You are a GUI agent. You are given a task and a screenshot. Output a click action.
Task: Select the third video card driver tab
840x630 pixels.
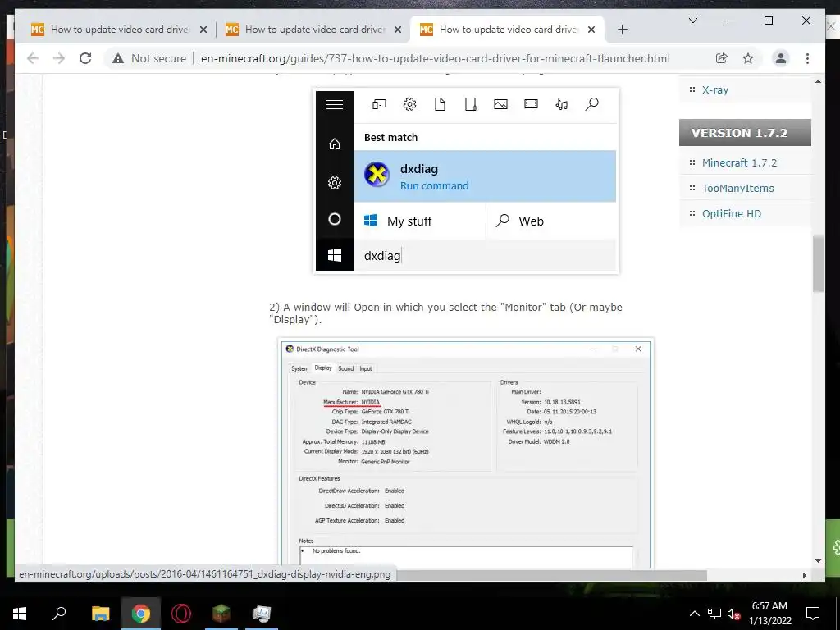(x=508, y=30)
